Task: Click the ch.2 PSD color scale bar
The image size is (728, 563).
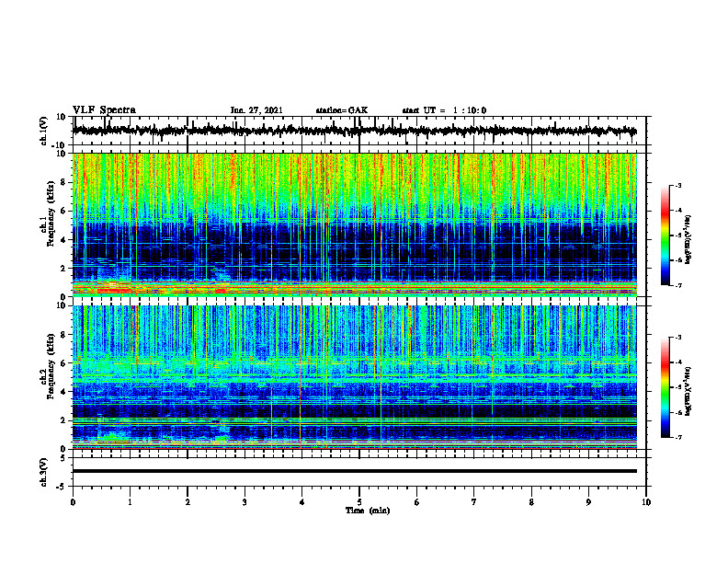Action: (665, 387)
